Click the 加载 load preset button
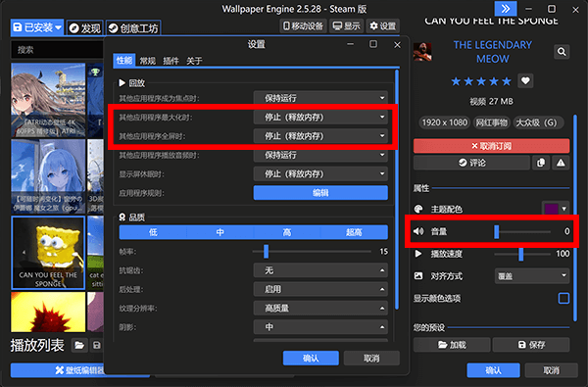Screen dimensions: 588x387 [452, 345]
